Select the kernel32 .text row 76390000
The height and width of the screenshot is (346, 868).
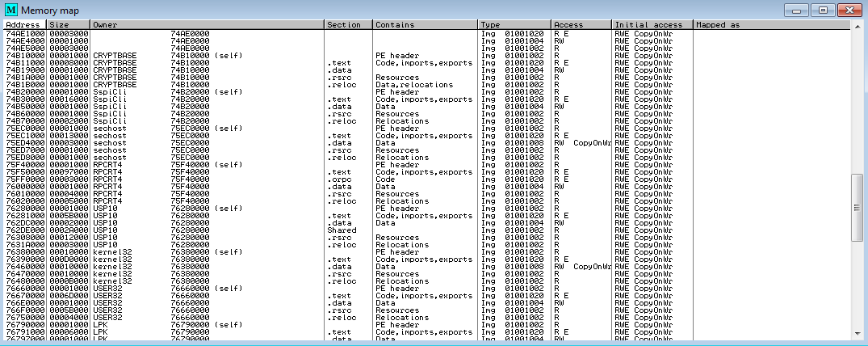click(427, 259)
